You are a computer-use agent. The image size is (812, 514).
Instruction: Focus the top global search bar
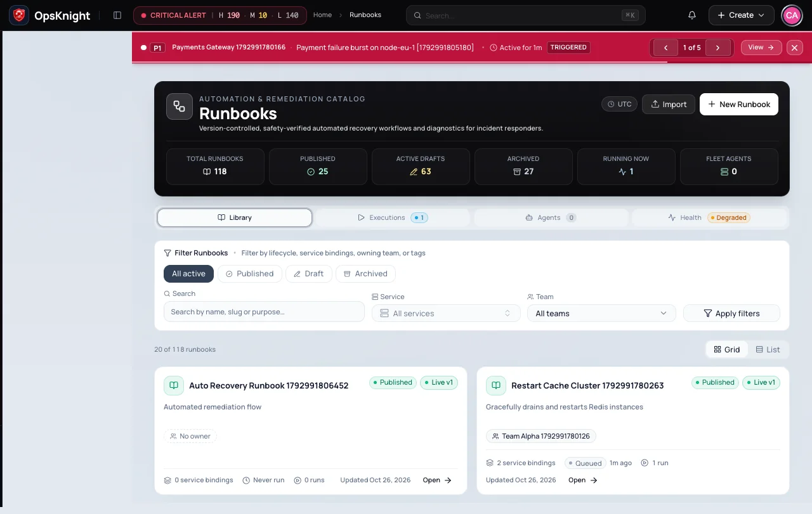click(525, 15)
